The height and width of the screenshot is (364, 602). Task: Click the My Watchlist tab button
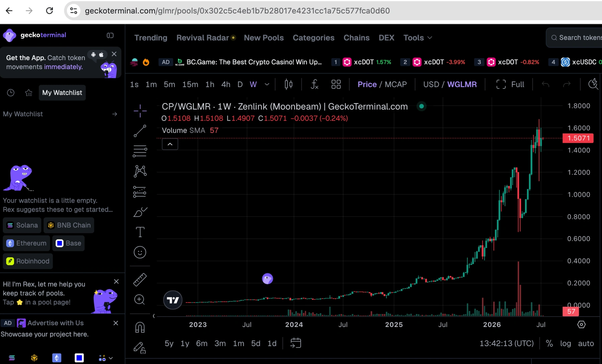coord(62,93)
